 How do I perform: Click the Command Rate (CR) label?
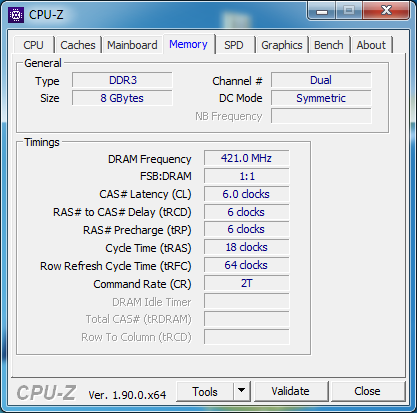click(x=142, y=284)
